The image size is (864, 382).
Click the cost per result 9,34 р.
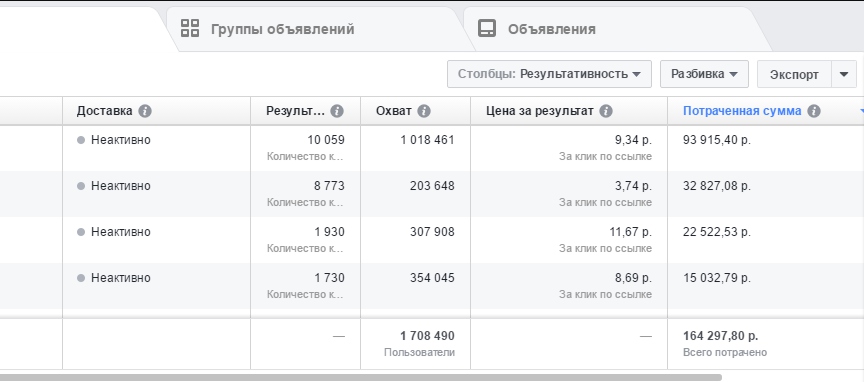click(633, 140)
